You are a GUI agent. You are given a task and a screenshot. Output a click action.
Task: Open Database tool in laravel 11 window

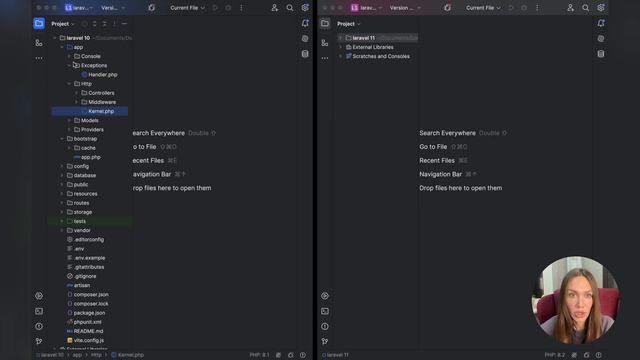601,54
